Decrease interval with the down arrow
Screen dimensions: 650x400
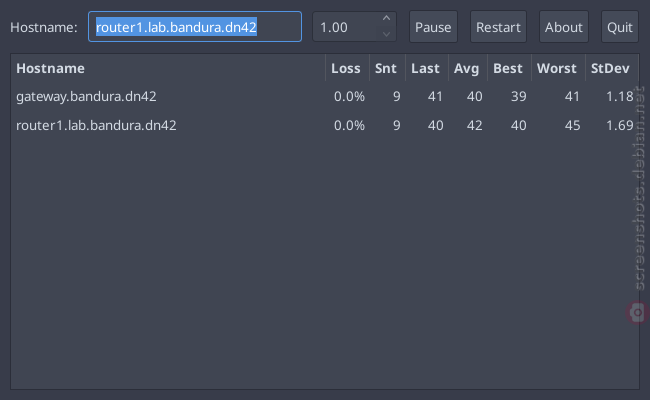point(386,34)
